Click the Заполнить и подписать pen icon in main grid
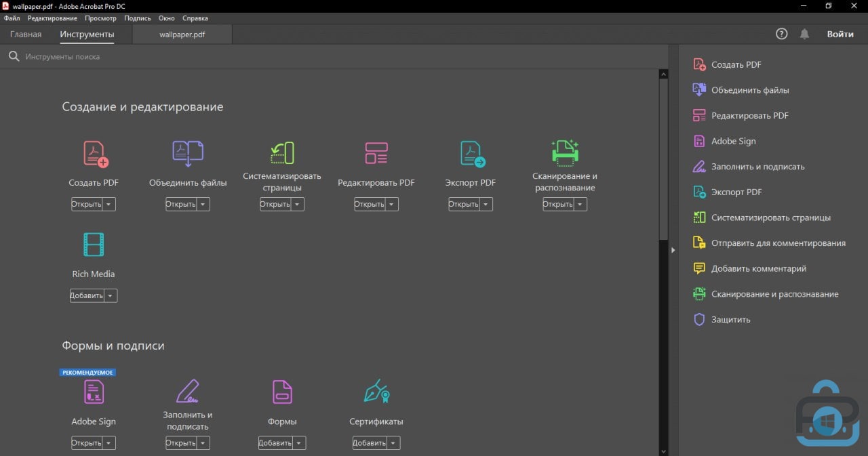 pyautogui.click(x=188, y=391)
